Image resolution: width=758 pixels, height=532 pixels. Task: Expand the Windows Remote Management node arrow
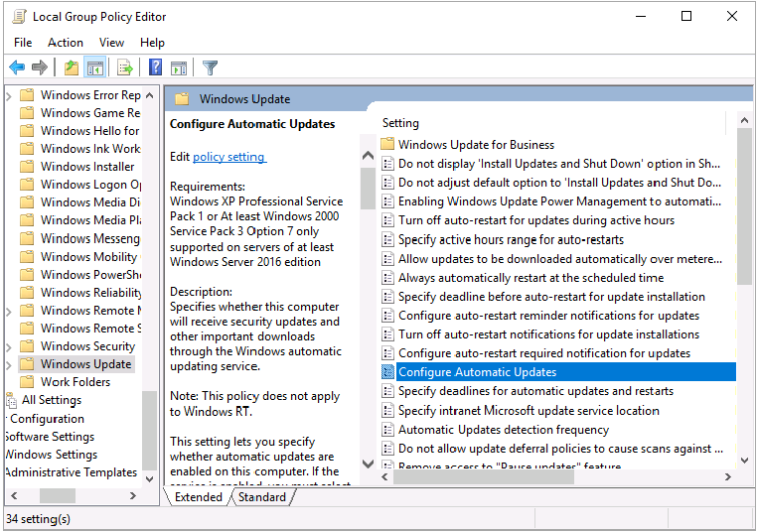[9, 311]
